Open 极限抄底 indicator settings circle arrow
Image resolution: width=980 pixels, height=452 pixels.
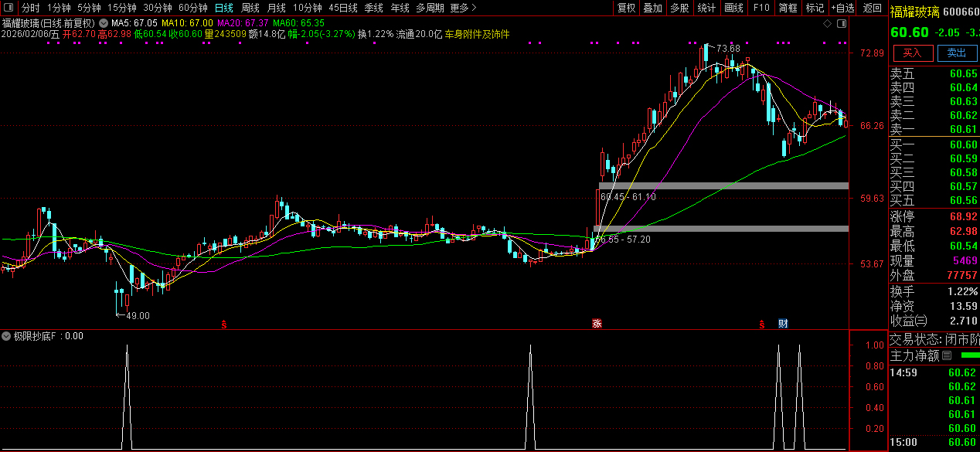tap(7, 336)
